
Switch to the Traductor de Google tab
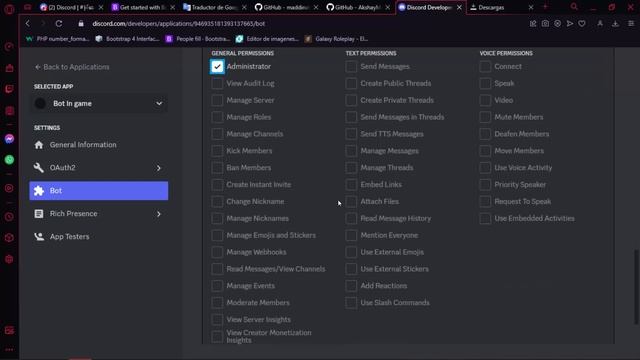pyautogui.click(x=215, y=7)
